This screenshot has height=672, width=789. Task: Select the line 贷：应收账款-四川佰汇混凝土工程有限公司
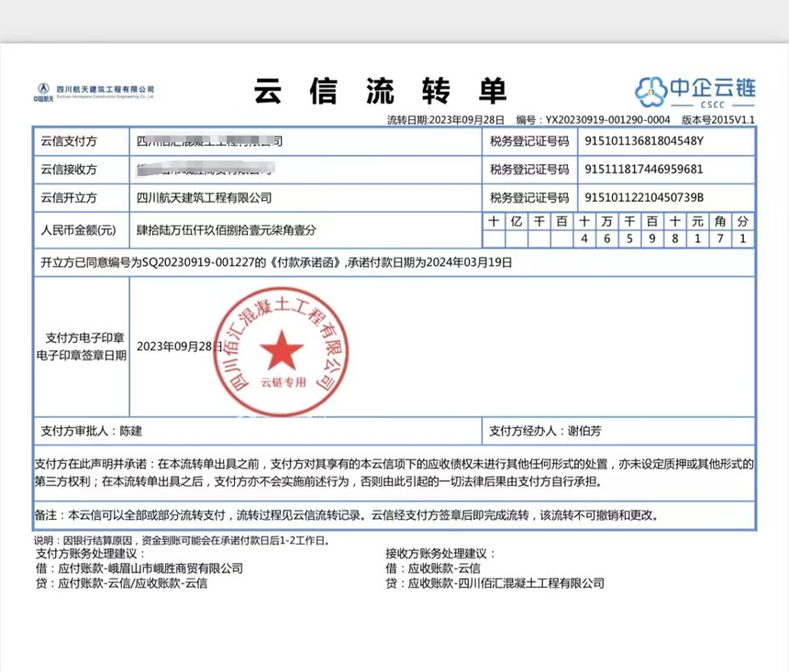click(x=495, y=583)
